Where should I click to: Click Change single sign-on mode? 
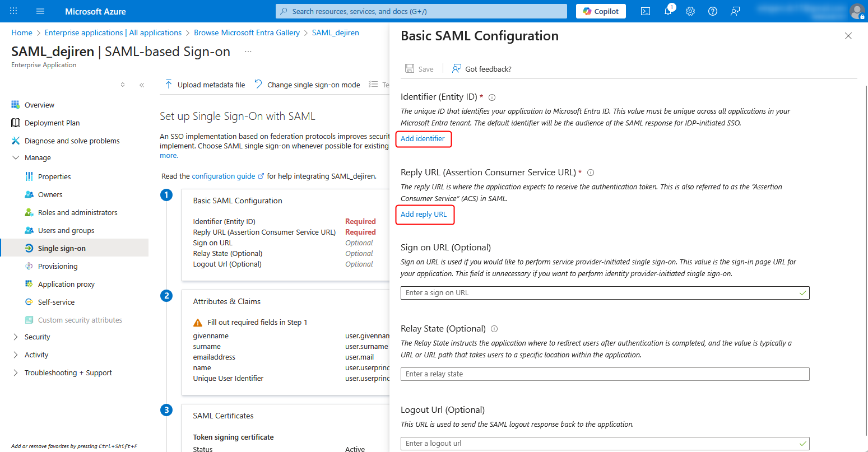pyautogui.click(x=307, y=85)
